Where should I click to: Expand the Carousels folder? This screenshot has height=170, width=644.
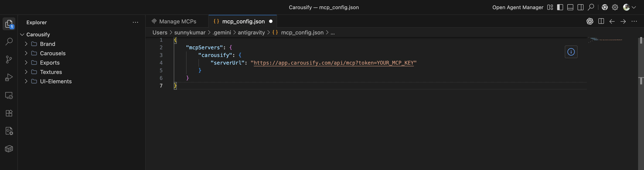[x=26, y=53]
